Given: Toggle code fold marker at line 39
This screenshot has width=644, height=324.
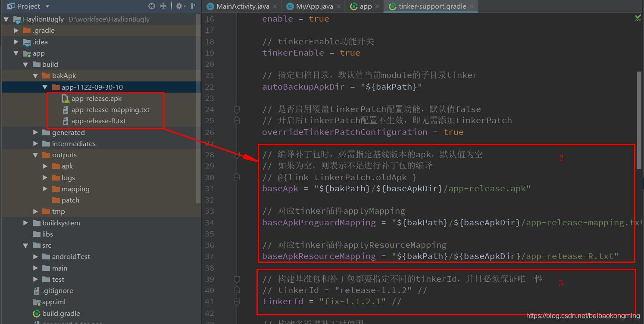Looking at the screenshot, I should tap(237, 279).
